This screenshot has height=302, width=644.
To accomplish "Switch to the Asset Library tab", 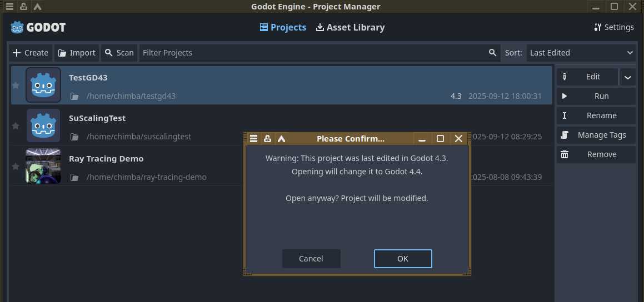I will click(x=350, y=27).
